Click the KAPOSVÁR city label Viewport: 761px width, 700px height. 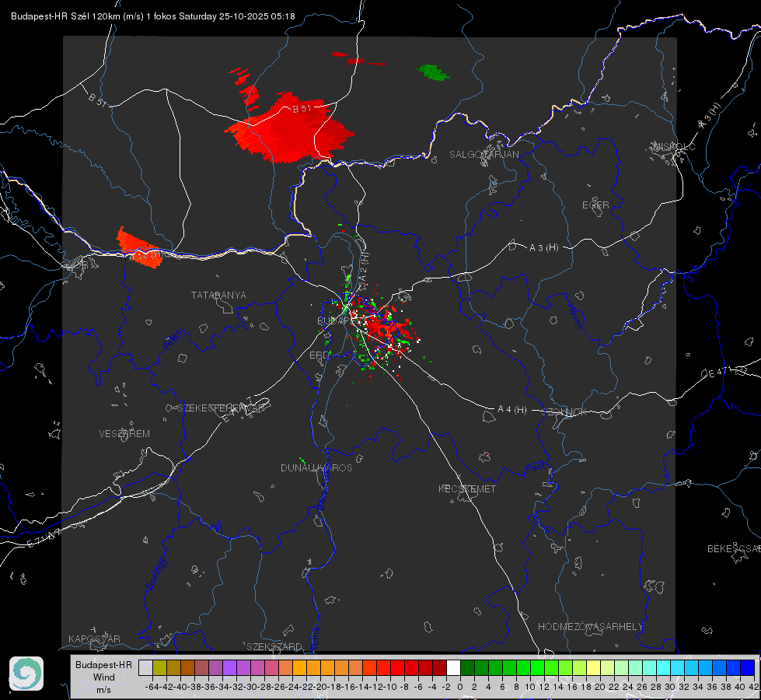pos(94,639)
